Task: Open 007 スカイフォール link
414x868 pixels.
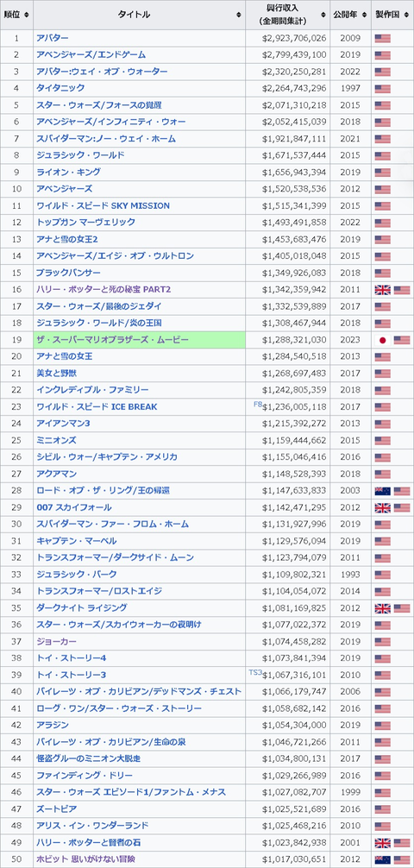Action: 73,507
